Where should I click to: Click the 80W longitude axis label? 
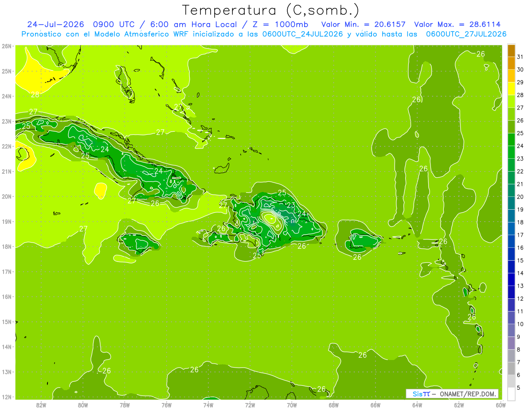(x=83, y=405)
